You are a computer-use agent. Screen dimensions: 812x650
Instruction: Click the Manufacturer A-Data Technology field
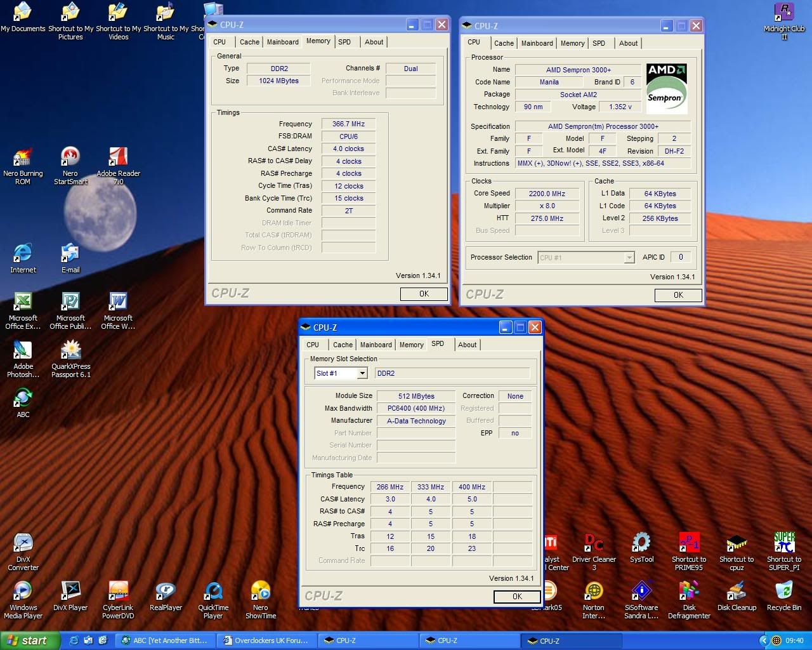coord(416,421)
